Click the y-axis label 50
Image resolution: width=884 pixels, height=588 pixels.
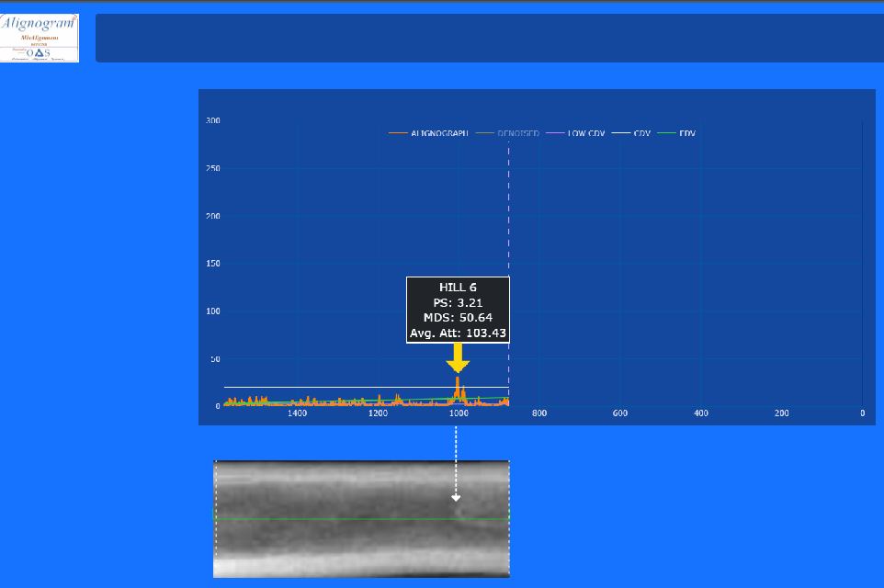[215, 359]
